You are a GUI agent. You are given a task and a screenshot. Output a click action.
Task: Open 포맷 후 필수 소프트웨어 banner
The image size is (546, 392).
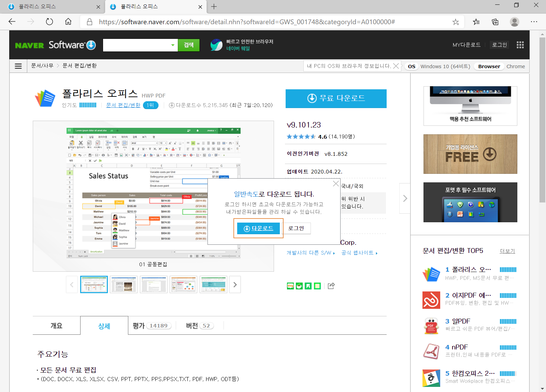tap(470, 202)
